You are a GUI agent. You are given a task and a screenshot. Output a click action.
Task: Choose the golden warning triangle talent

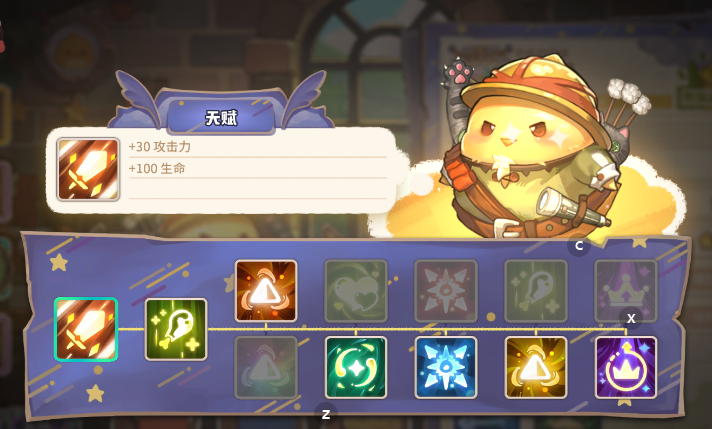coord(536,368)
